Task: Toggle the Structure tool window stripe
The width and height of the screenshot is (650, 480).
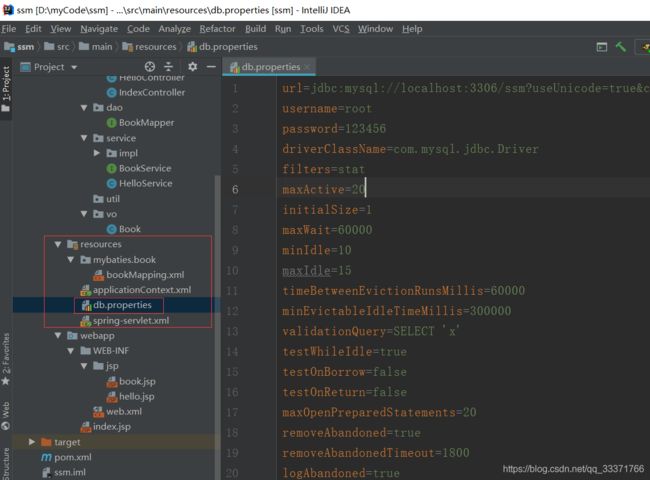Action: coord(6,463)
